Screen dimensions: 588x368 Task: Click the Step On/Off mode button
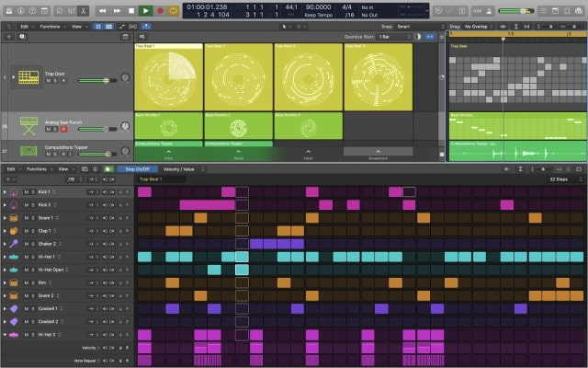tap(137, 169)
